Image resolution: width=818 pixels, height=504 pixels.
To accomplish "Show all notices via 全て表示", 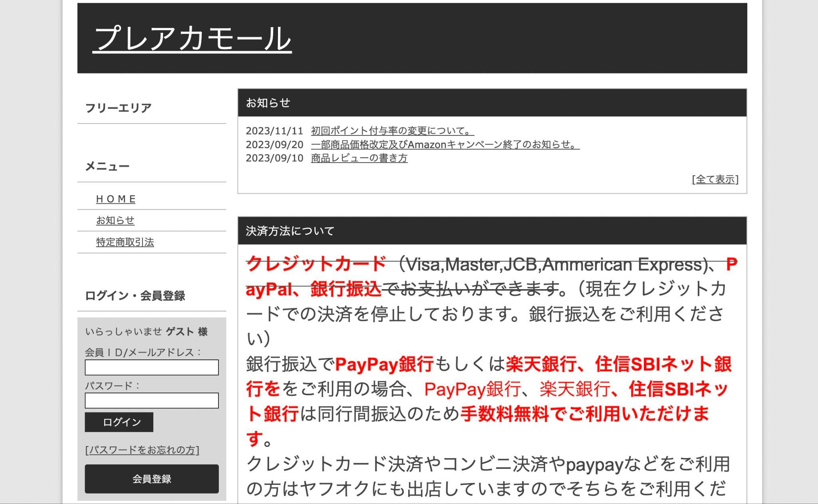I will pyautogui.click(x=715, y=179).
